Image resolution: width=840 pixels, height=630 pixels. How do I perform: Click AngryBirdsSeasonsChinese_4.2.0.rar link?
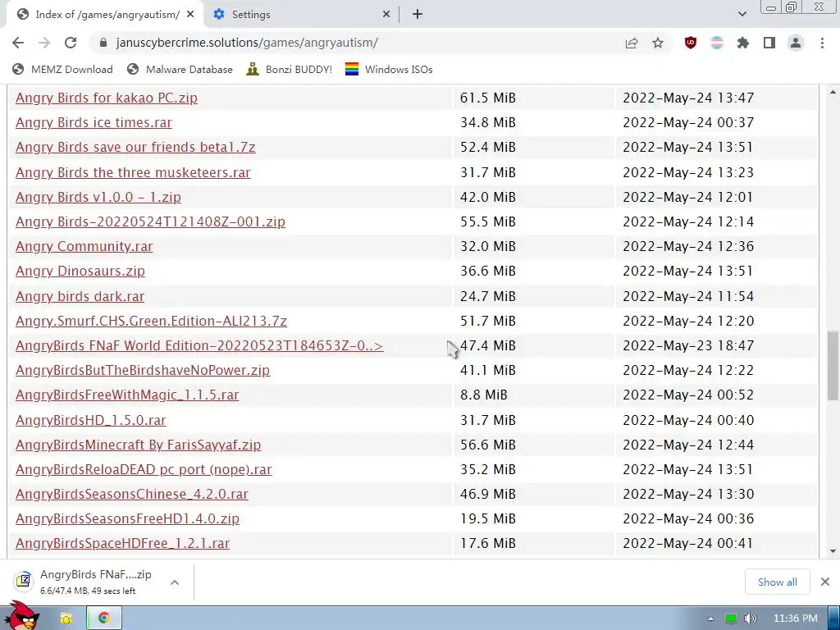click(132, 494)
